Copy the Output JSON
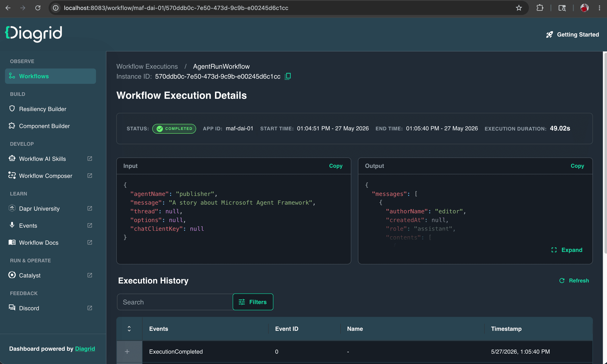This screenshot has height=364, width=607. pyautogui.click(x=577, y=166)
